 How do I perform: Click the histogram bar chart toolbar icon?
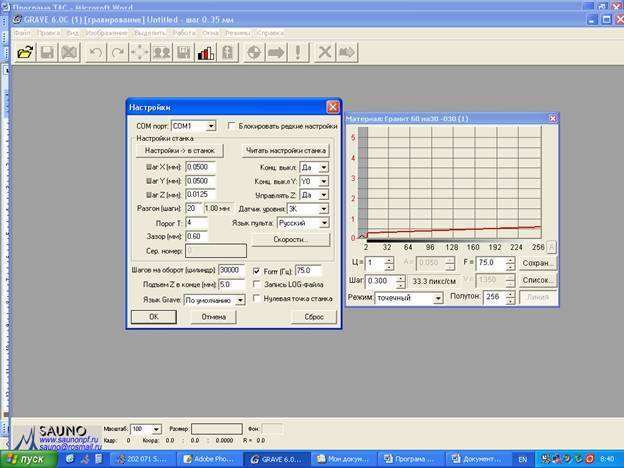pos(206,52)
